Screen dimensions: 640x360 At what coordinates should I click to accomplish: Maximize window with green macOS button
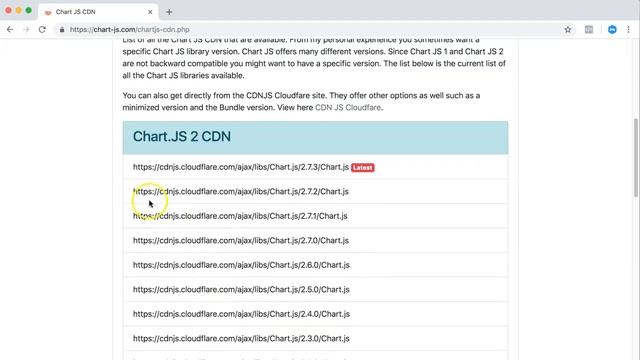29,10
